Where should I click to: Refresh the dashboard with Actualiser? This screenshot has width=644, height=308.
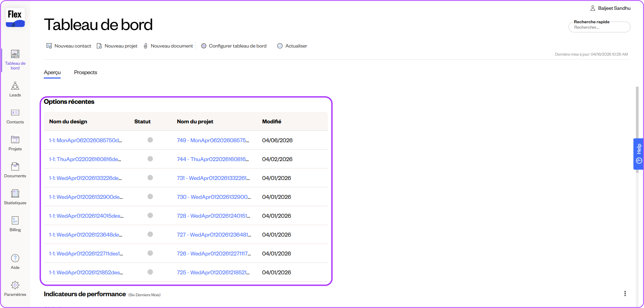pyautogui.click(x=292, y=46)
